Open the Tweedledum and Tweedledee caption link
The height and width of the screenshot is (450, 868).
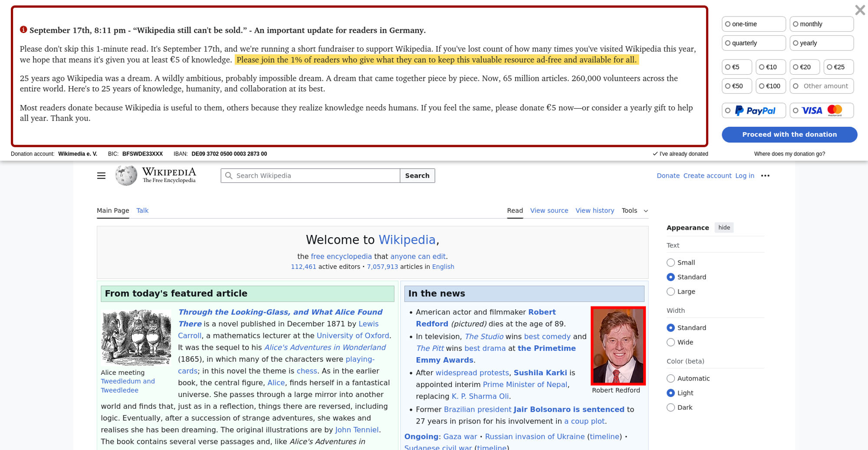[x=128, y=386]
